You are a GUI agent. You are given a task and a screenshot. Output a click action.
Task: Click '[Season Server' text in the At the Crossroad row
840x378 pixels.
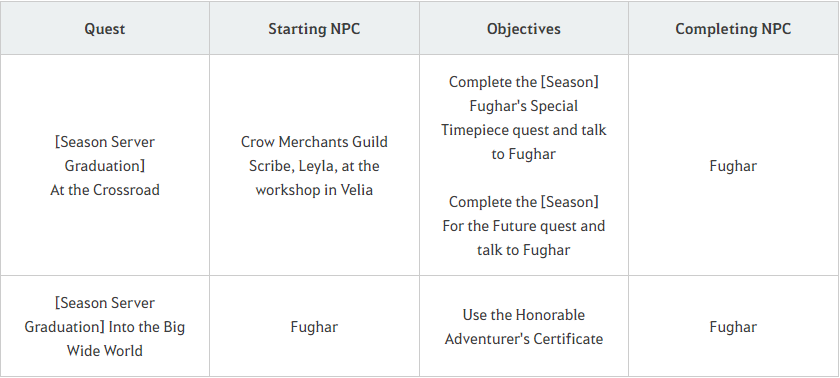(x=104, y=142)
